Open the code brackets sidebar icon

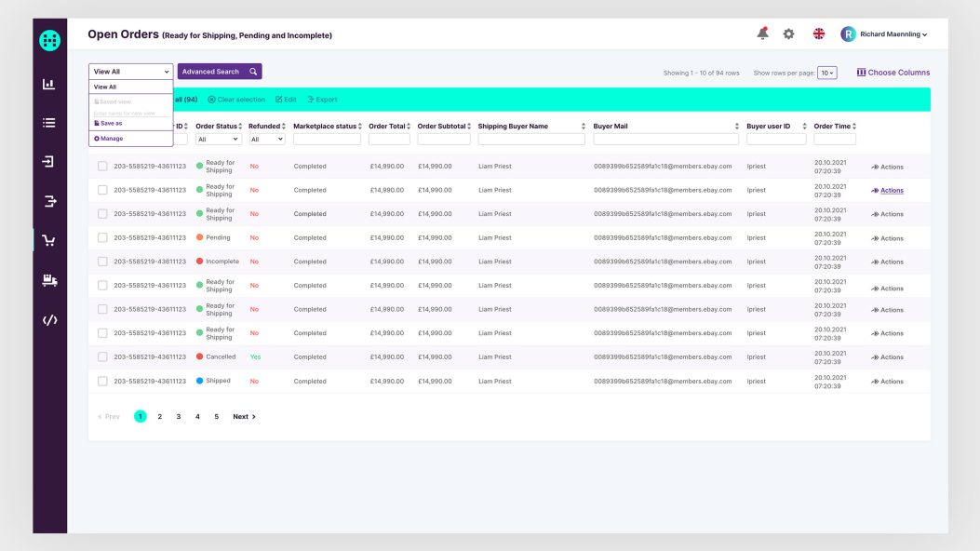(x=49, y=320)
